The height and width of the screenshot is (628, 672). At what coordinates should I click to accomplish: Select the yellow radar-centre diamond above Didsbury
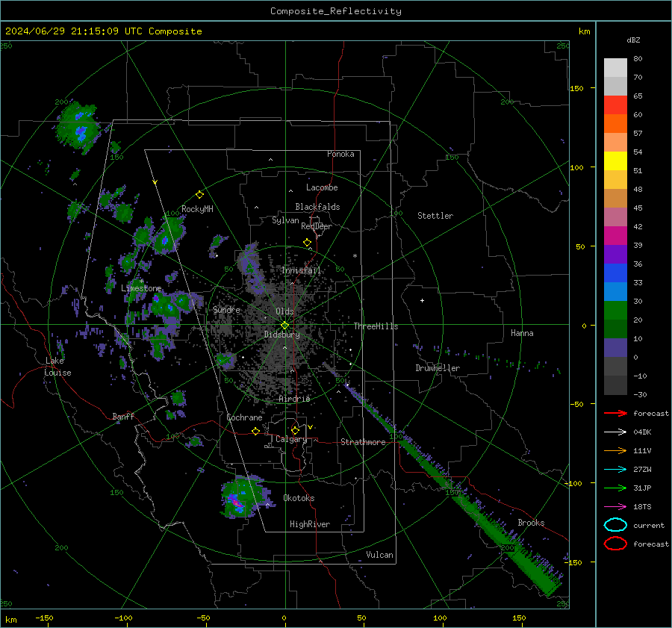284,326
